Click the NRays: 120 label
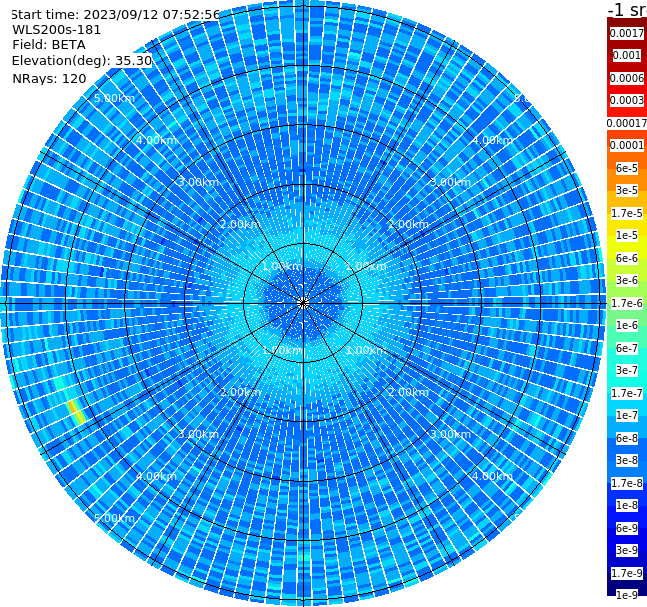Screen dimensions: 647x607 [49, 78]
